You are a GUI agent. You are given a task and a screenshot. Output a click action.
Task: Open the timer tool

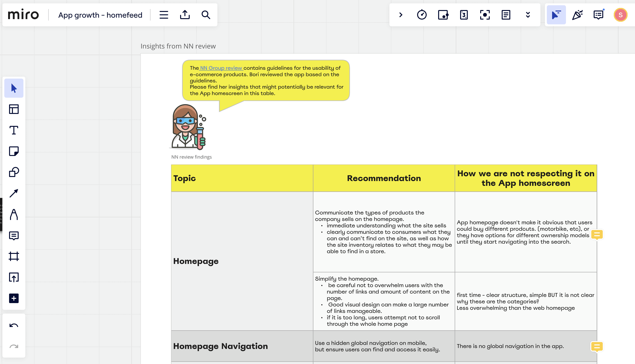click(x=422, y=15)
